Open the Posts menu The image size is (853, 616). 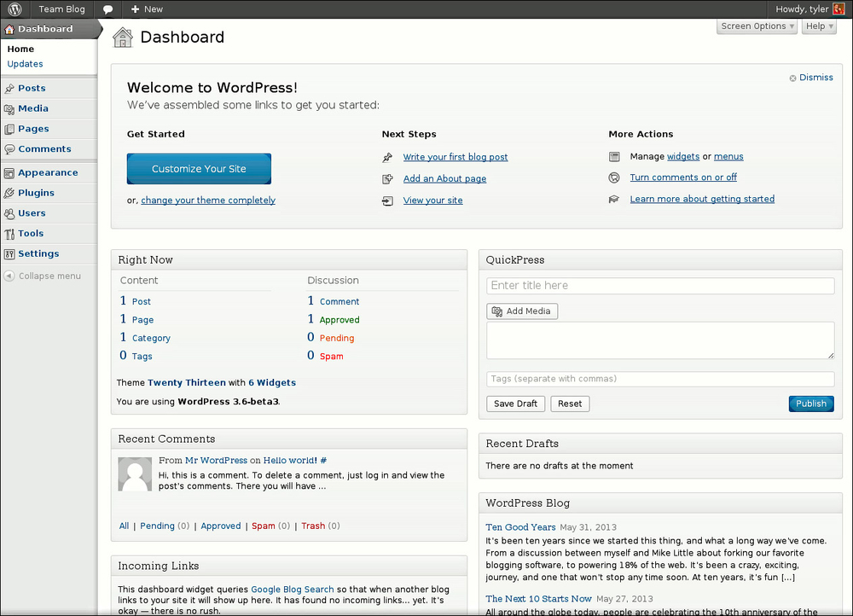pos(32,88)
